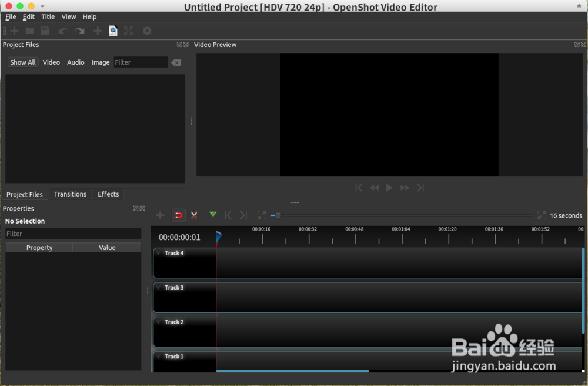
Task: Open macOS title bar dropdown arrow
Action: coord(42,6)
